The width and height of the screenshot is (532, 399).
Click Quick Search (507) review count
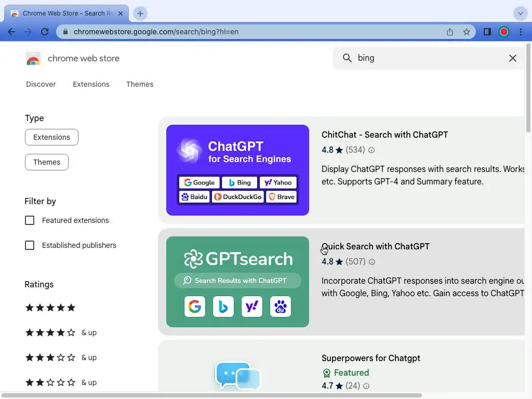pos(355,262)
